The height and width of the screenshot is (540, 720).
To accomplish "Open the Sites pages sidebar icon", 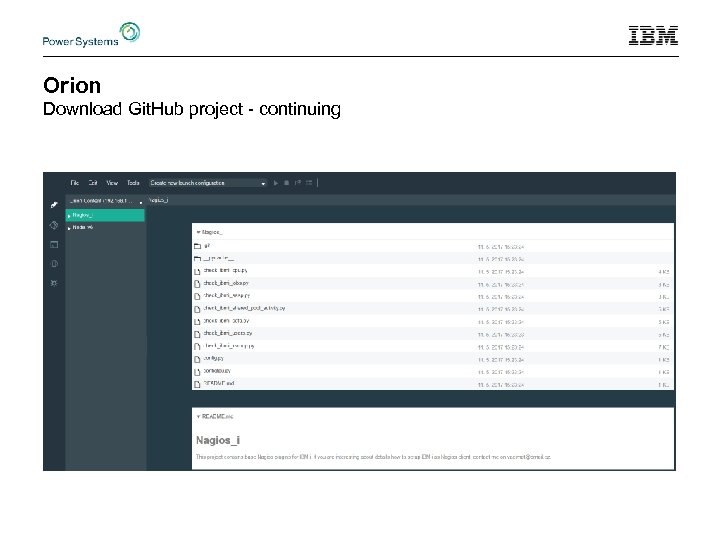I will (x=54, y=264).
